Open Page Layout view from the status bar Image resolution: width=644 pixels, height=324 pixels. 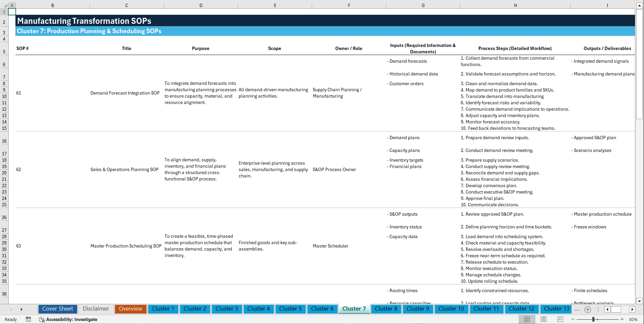tap(543, 319)
